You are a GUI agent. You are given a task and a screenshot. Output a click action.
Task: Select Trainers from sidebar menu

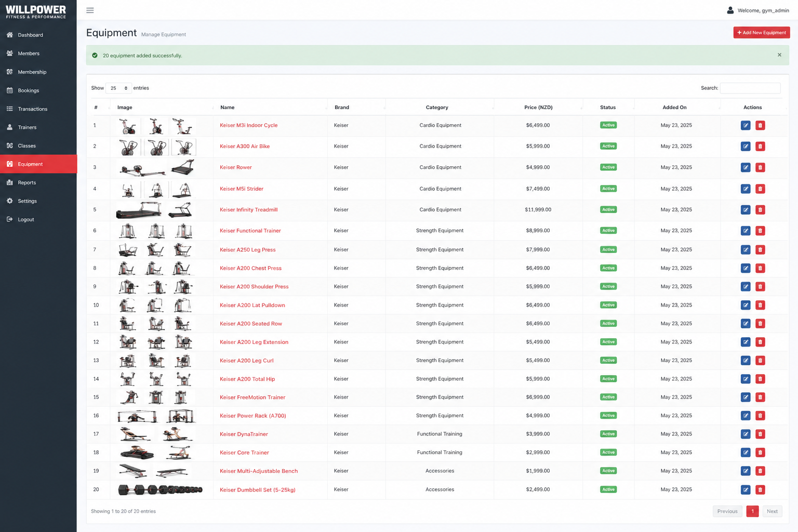coord(38,127)
